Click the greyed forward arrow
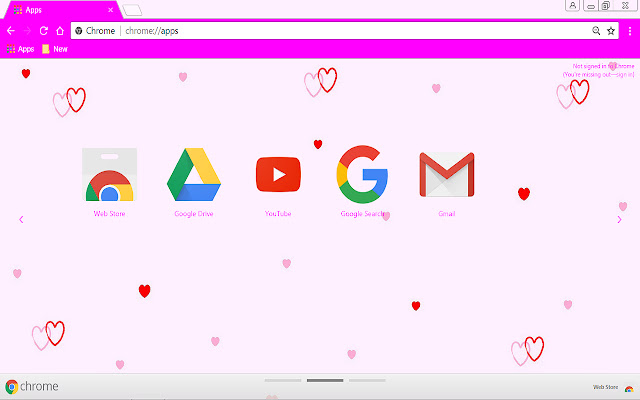The image size is (640, 400). pos(27,31)
